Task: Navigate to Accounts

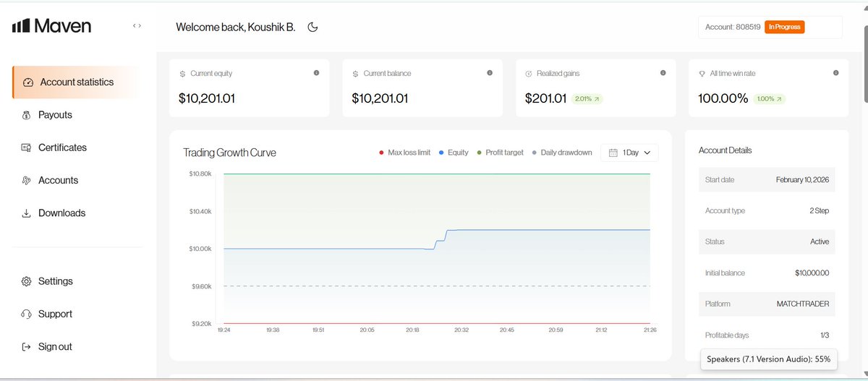Action: tap(58, 180)
